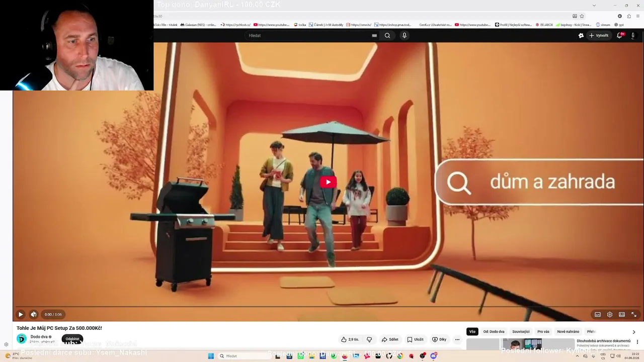
Task: Open the Dodo dva channel avatar
Action: tap(22, 339)
